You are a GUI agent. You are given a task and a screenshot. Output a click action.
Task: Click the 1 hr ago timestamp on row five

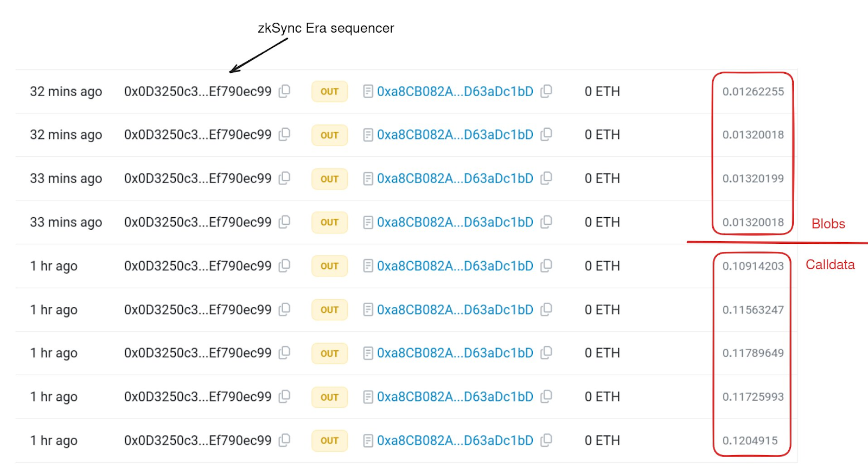point(54,266)
